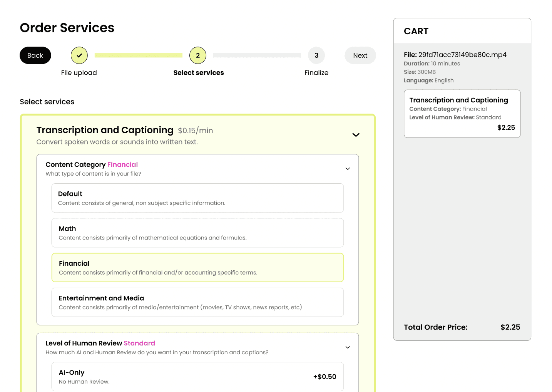Click the Select services step label
This screenshot has height=392, width=552.
click(x=199, y=73)
